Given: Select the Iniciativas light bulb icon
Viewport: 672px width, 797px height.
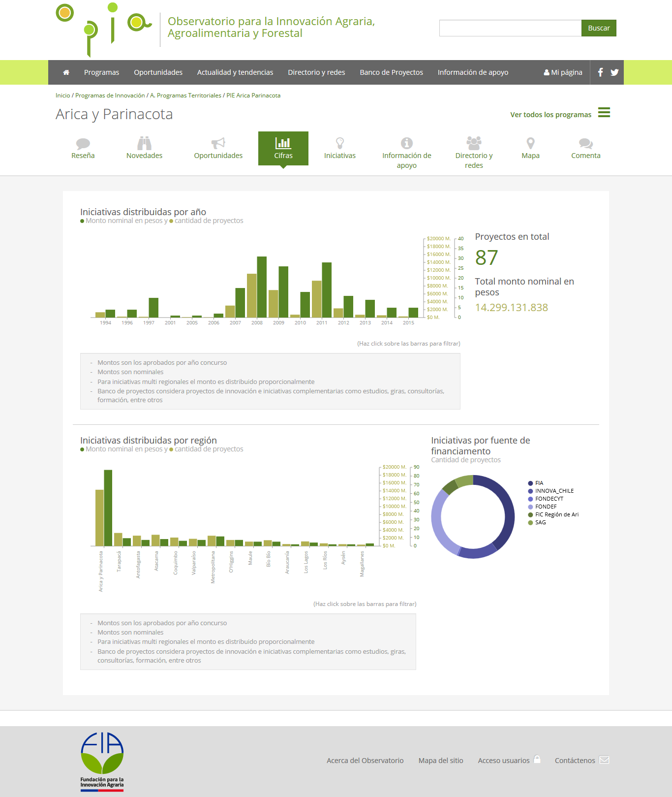Looking at the screenshot, I should 340,143.
